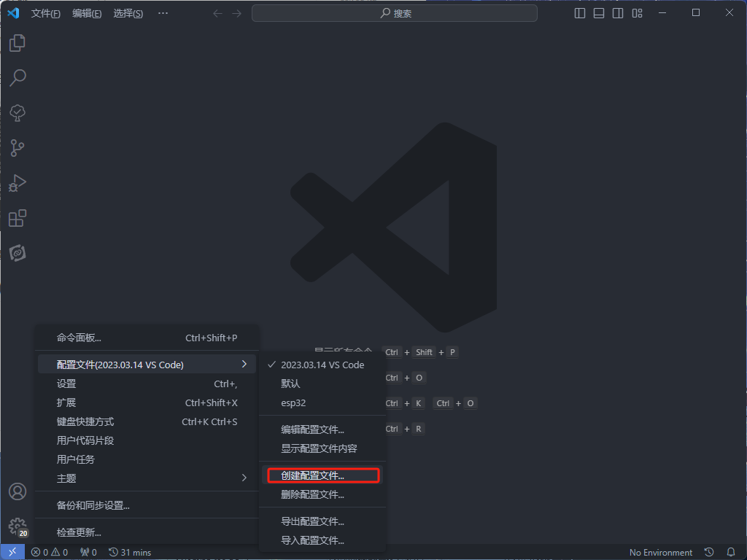The image size is (747, 560).
Task: Open the 文件(F) menu
Action: [46, 13]
